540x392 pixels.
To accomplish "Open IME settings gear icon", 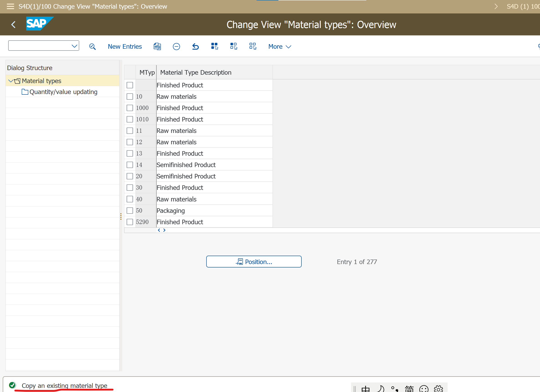I will click(438, 389).
